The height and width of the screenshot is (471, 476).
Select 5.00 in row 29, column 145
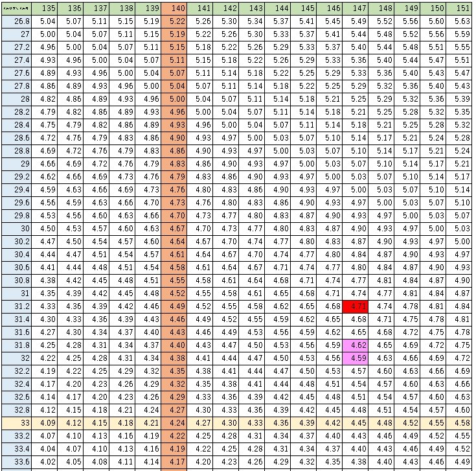tap(303, 164)
